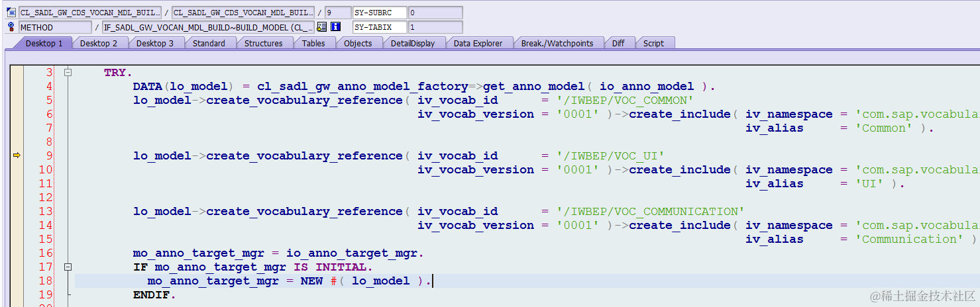Click the yellow execution arrow at line 9

click(17, 155)
